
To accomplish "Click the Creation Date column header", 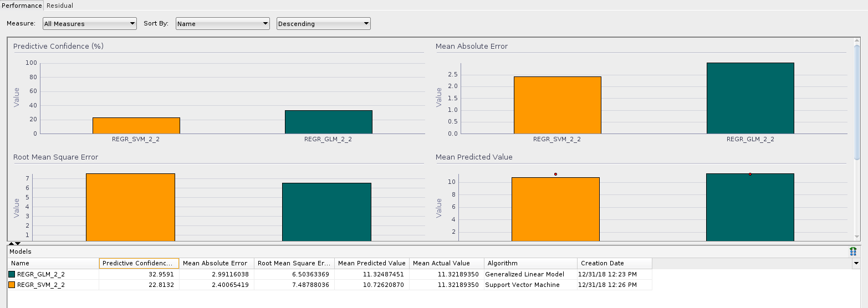I will 614,263.
